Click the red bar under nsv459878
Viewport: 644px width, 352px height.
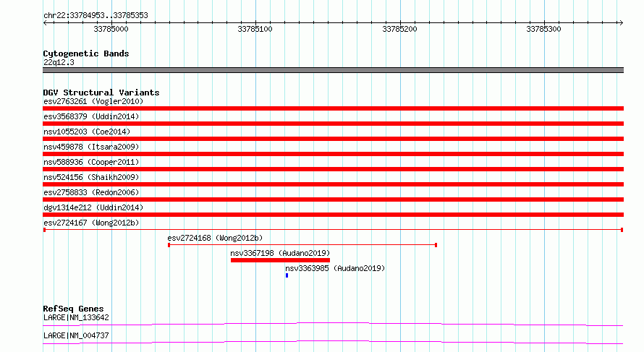coord(333,154)
